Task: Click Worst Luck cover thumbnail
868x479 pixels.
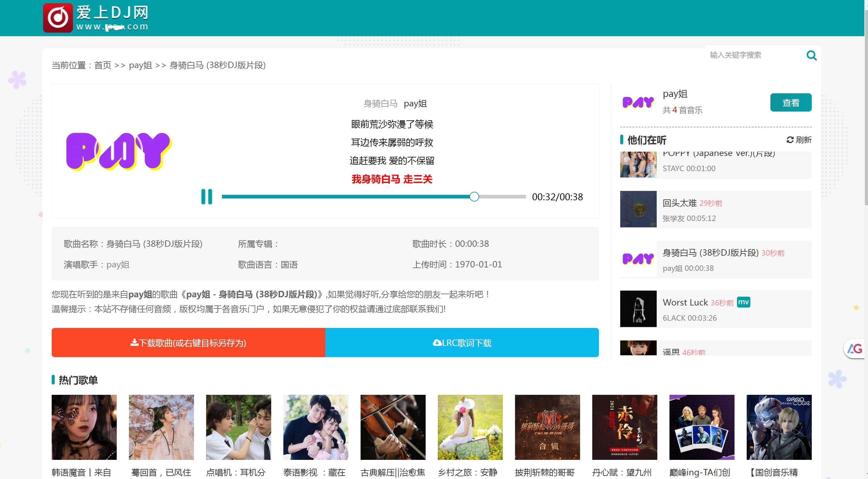Action: coord(638,309)
